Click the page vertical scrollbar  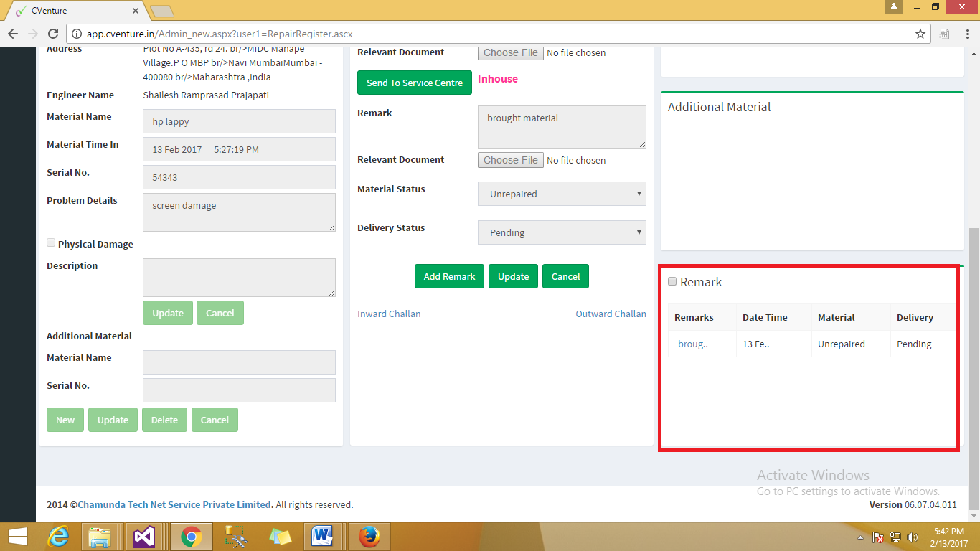click(x=974, y=369)
